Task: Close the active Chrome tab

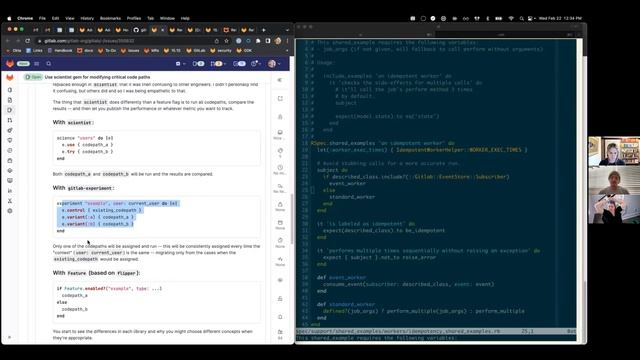Action: pos(162,30)
